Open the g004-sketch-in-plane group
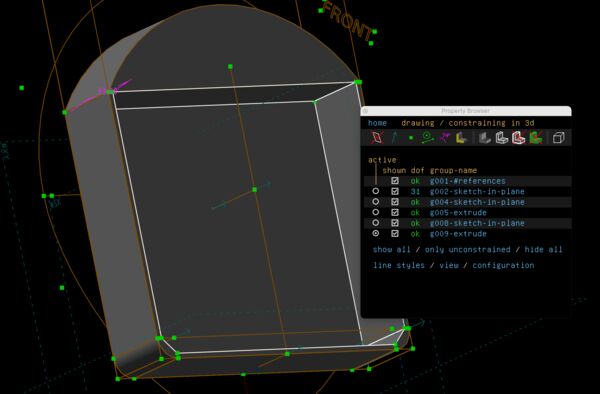This screenshot has height=394, width=600. [x=477, y=202]
